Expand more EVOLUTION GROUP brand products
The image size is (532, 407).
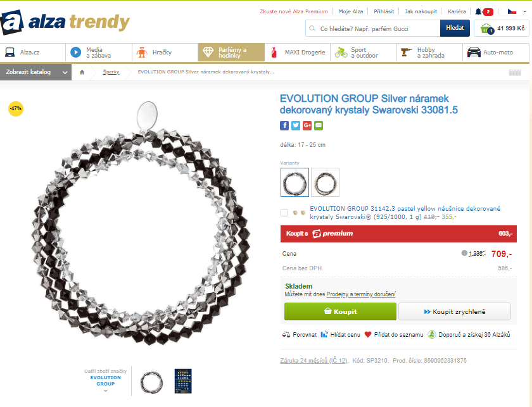[106, 391]
